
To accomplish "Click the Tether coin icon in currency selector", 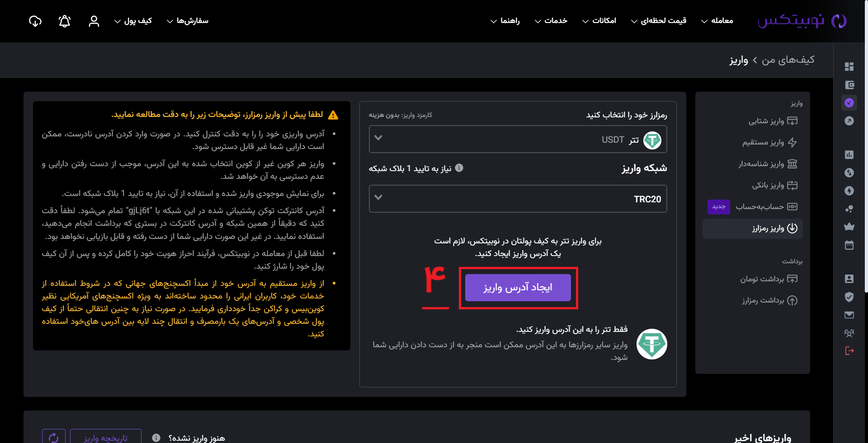I will click(652, 140).
